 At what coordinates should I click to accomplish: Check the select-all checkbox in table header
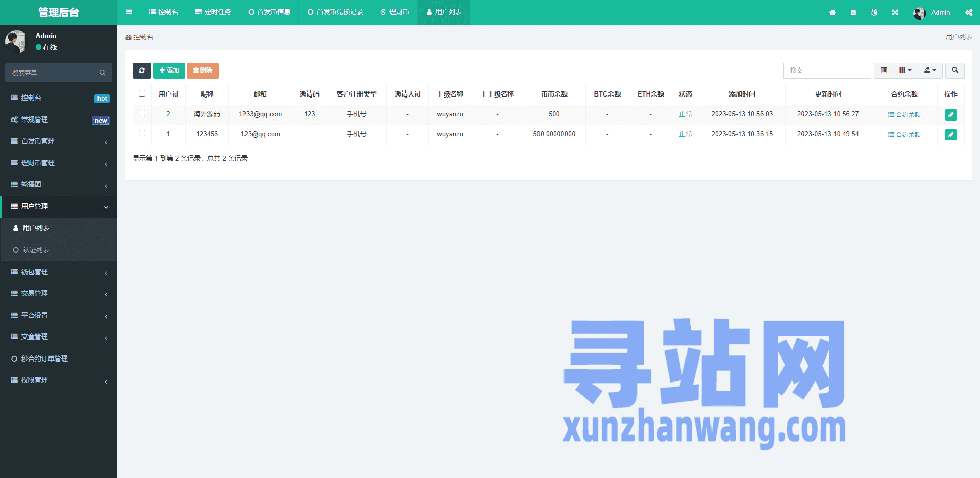(x=142, y=93)
